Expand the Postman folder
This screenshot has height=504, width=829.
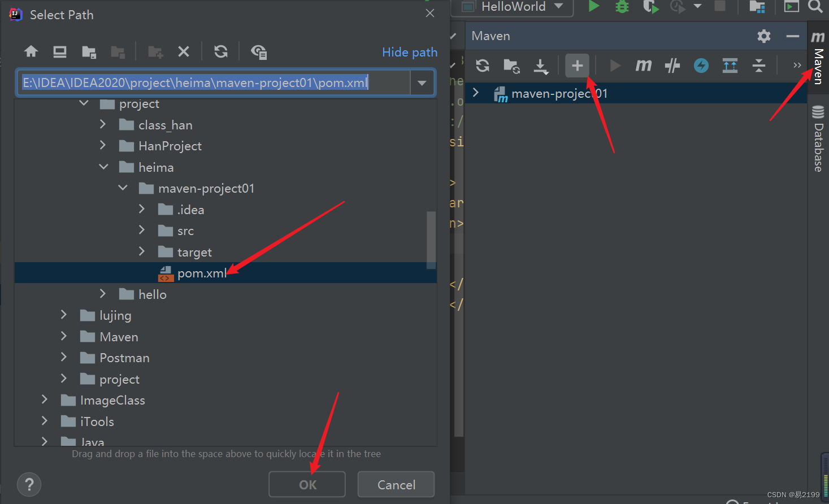pos(64,358)
